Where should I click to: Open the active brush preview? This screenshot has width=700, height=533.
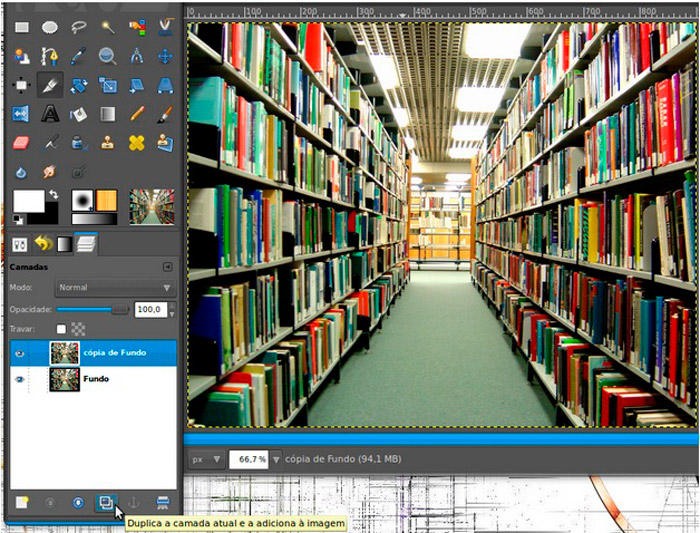click(82, 200)
